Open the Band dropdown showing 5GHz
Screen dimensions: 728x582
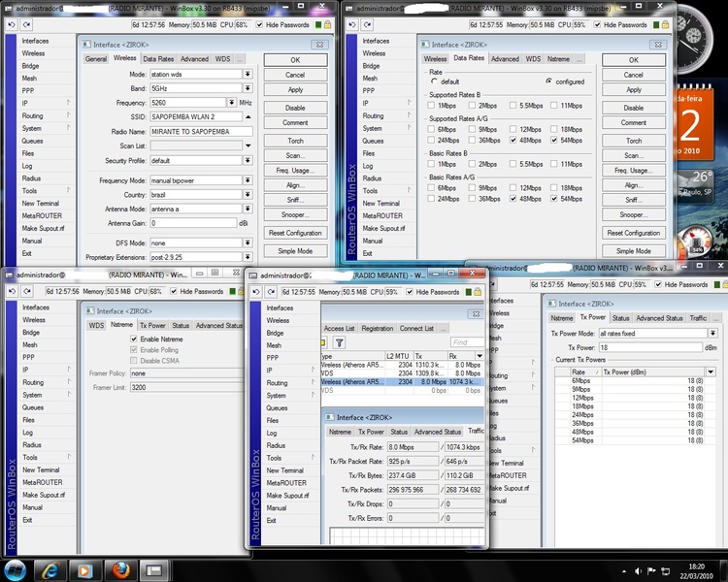click(248, 88)
